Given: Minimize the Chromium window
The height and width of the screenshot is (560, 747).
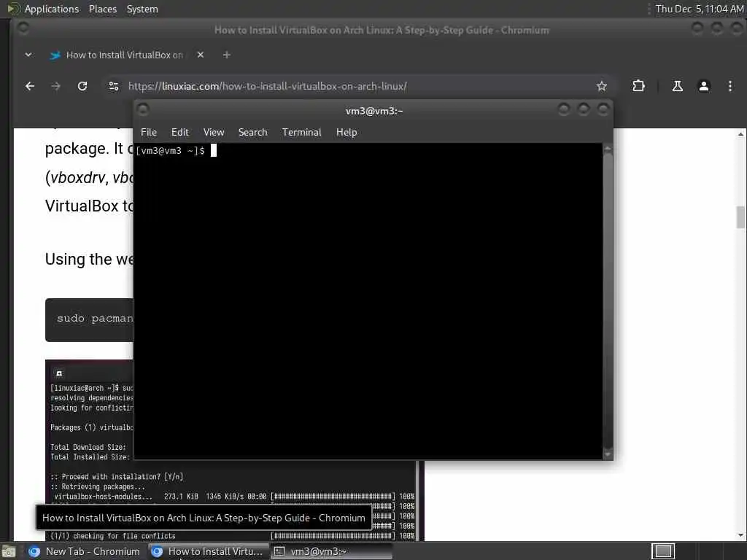Looking at the screenshot, I should [697, 28].
